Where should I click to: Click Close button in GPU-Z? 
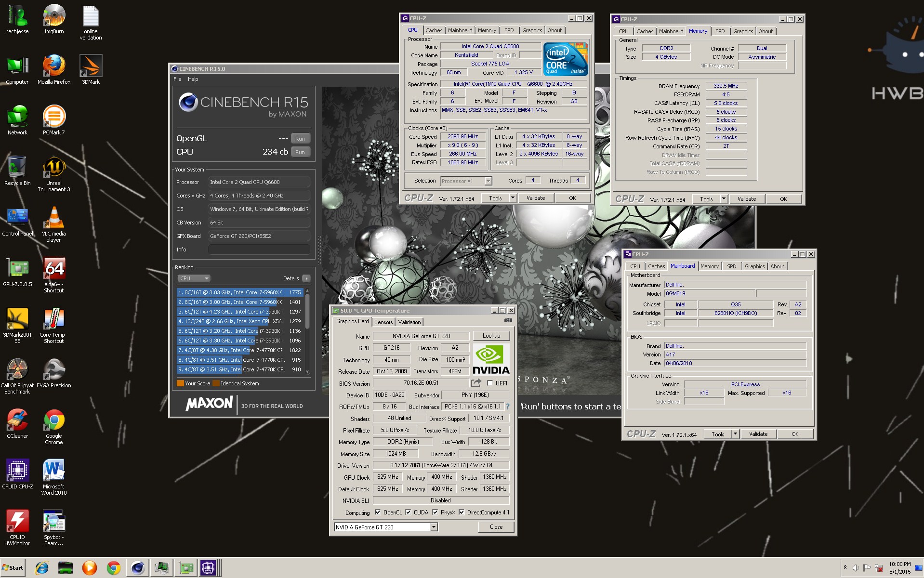(x=496, y=527)
